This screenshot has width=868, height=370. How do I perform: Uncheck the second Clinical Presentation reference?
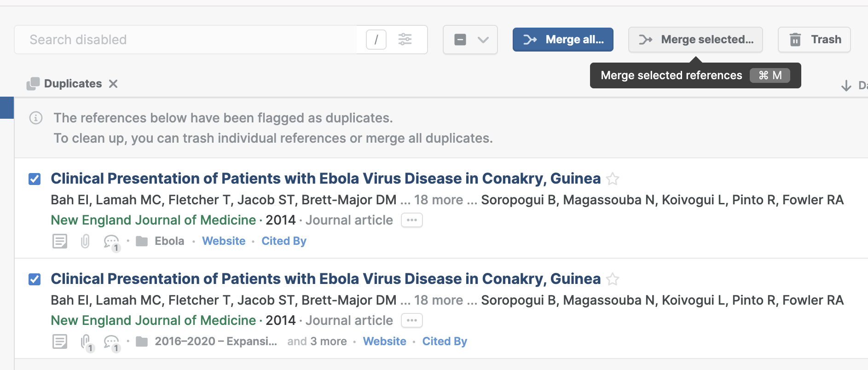coord(35,279)
